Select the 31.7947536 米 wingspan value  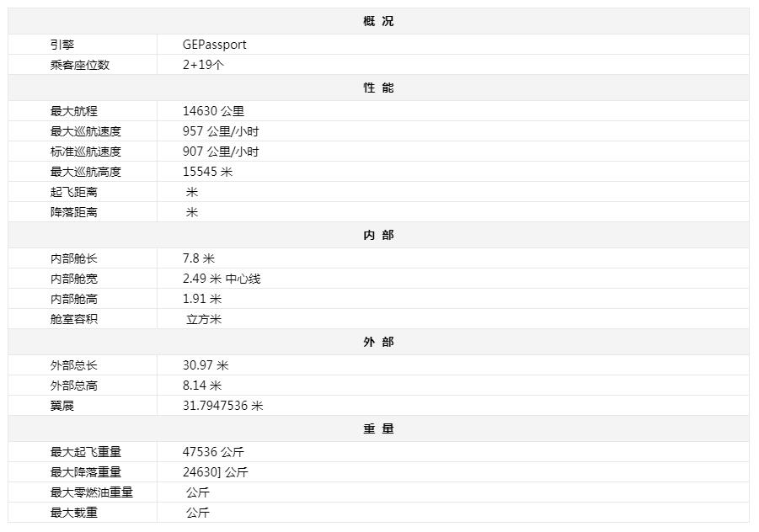pyautogui.click(x=222, y=406)
